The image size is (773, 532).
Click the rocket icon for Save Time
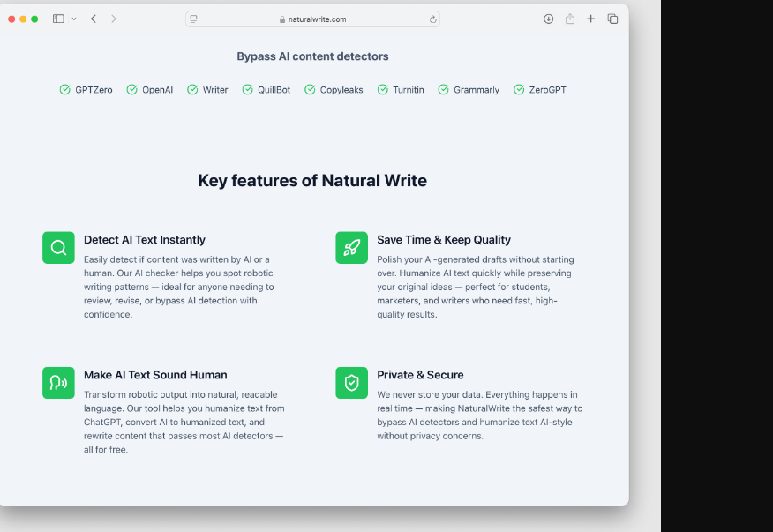click(351, 248)
